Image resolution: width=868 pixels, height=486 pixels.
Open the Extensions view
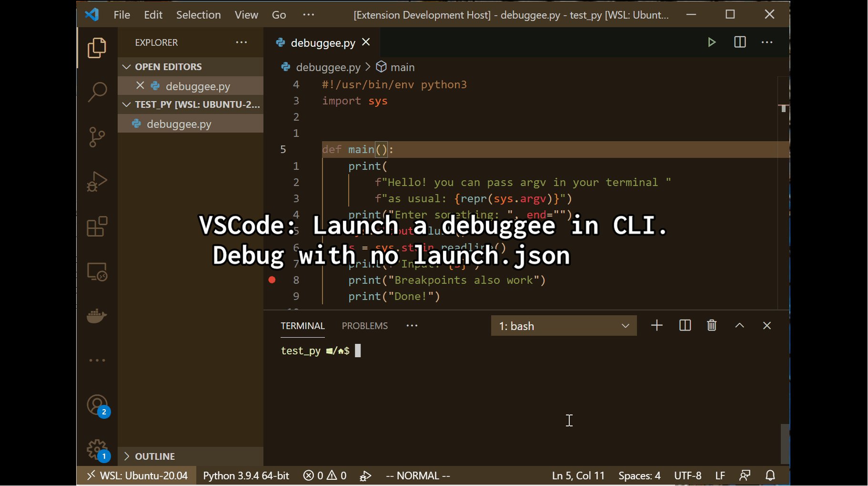point(97,226)
